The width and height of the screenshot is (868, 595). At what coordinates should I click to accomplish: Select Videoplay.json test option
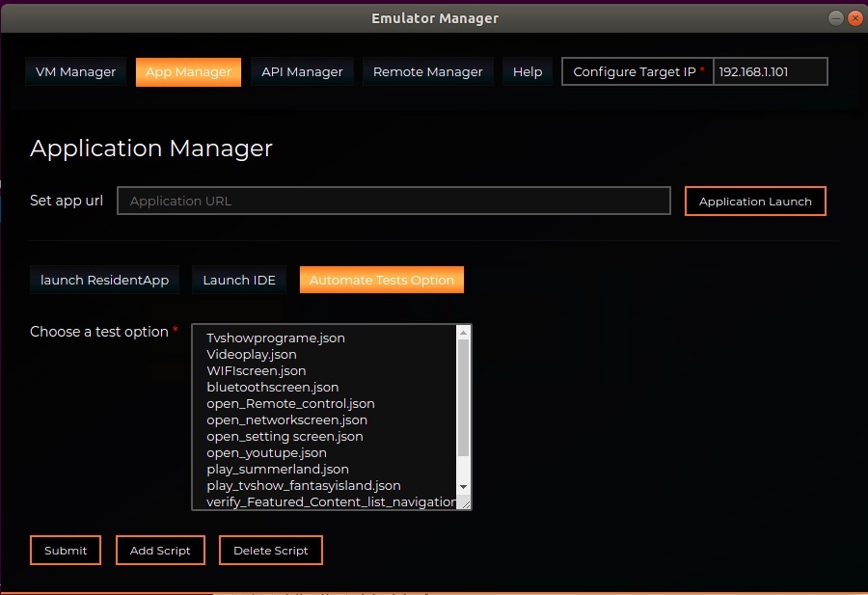pos(252,355)
